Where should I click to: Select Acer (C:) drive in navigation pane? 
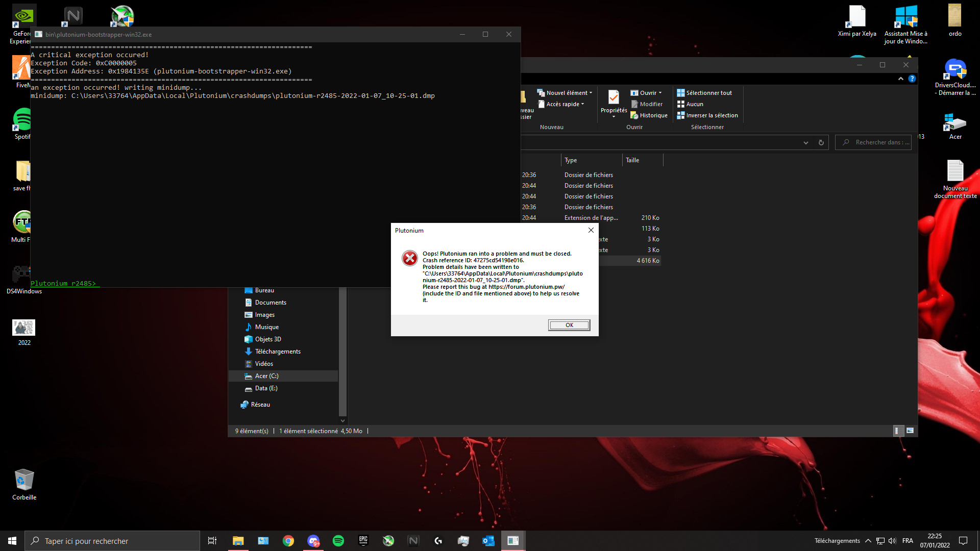click(284, 376)
